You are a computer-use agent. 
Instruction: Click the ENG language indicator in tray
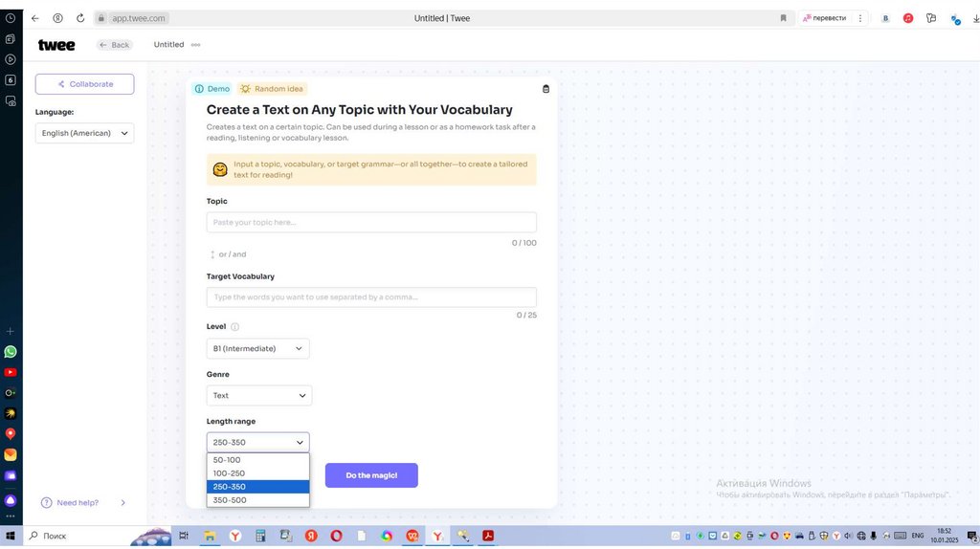coord(918,536)
